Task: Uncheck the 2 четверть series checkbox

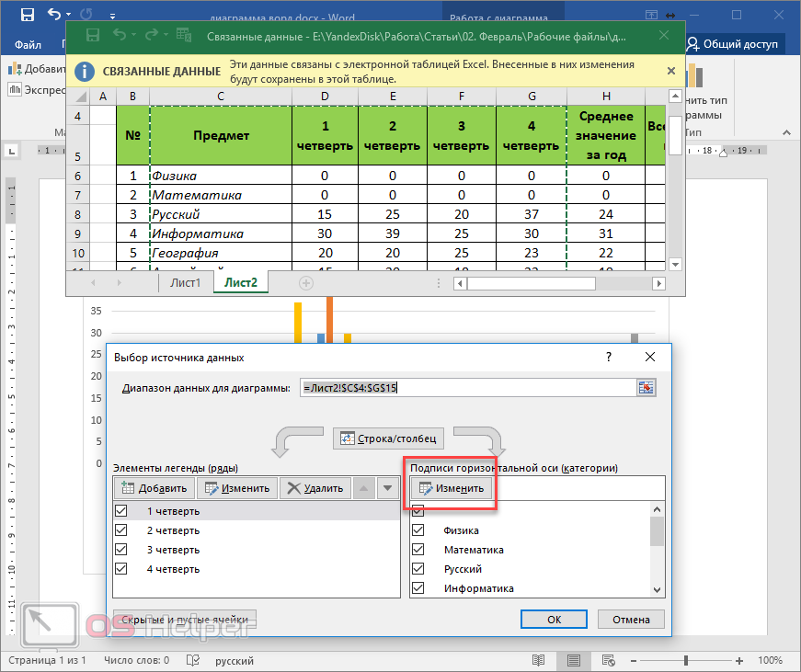Action: [120, 530]
